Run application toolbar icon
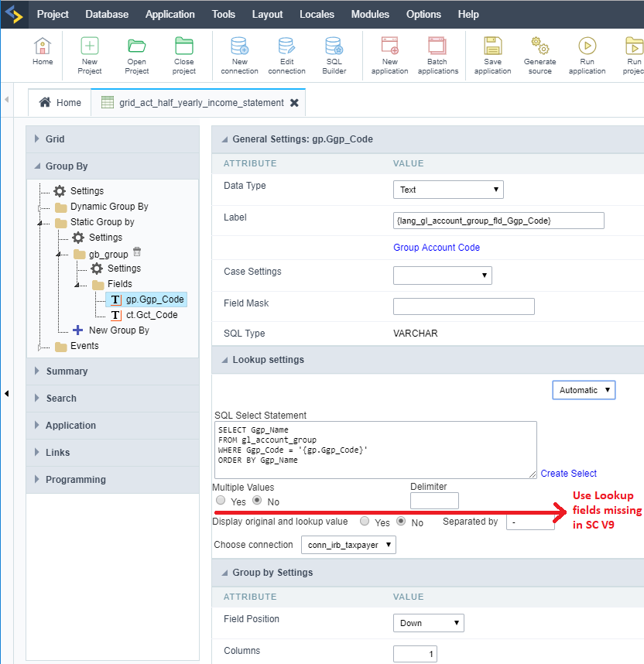 pos(587,56)
